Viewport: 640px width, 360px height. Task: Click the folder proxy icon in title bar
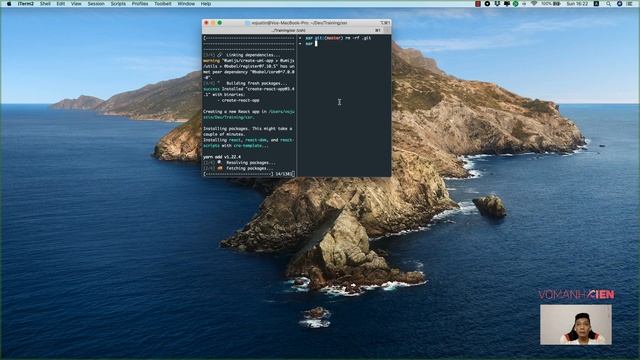point(247,23)
